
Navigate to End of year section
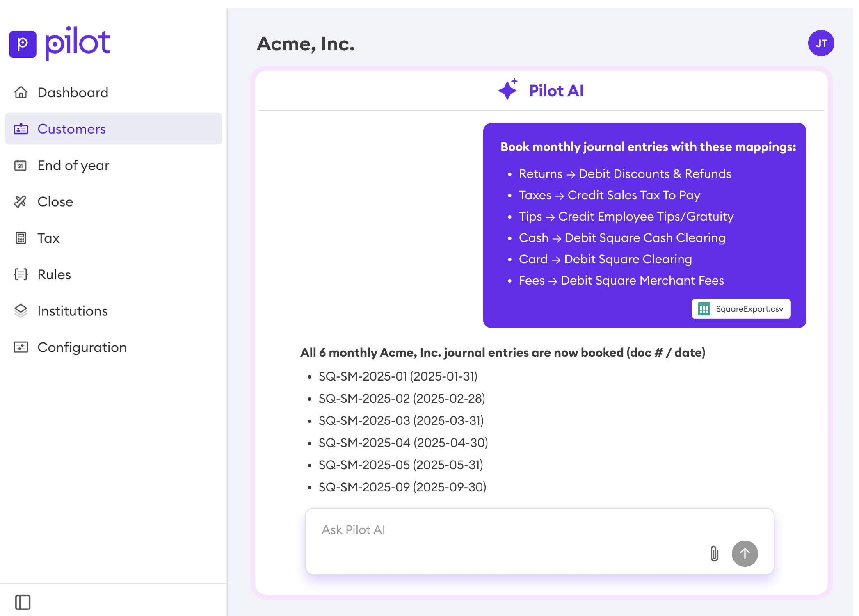tap(73, 165)
